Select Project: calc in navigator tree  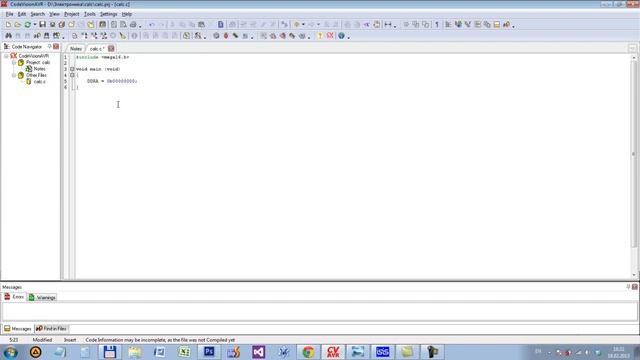38,62
